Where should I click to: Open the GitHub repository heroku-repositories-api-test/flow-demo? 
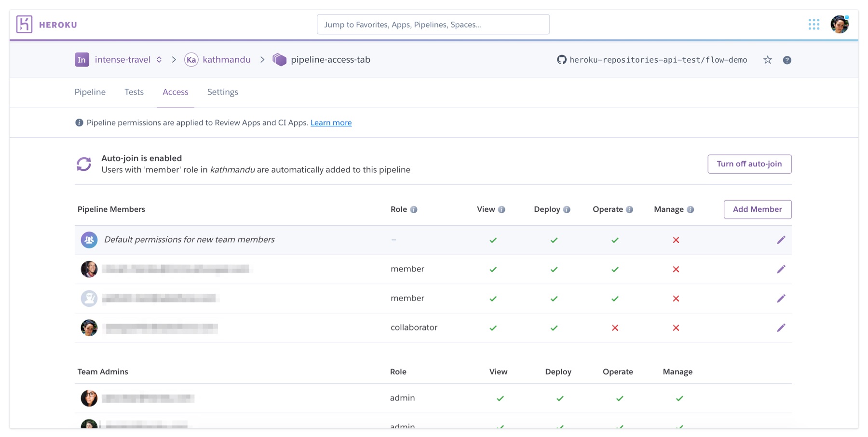coord(653,60)
